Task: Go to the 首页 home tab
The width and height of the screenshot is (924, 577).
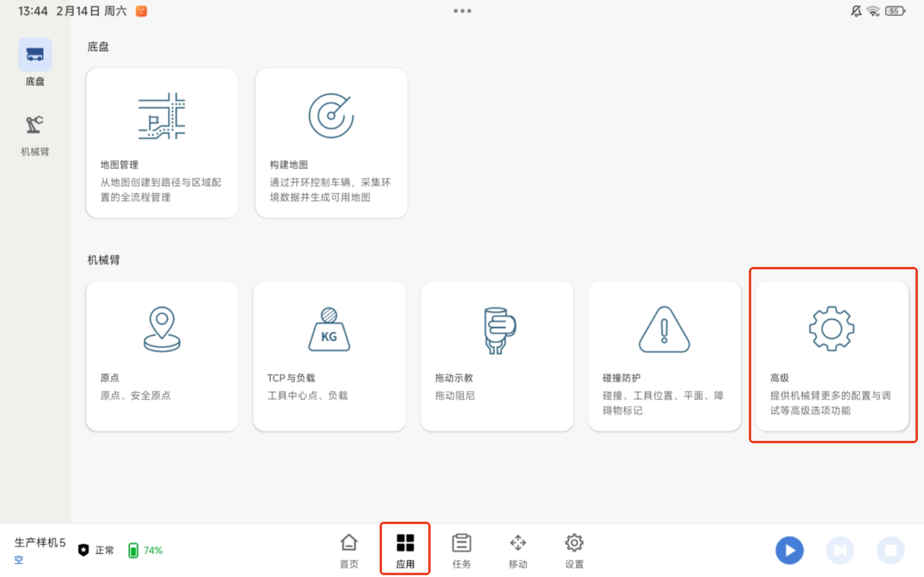Action: pyautogui.click(x=349, y=550)
